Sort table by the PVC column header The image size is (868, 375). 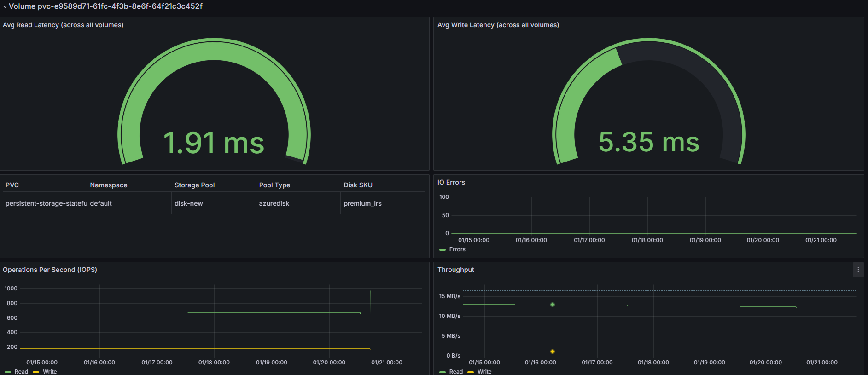(x=12, y=185)
